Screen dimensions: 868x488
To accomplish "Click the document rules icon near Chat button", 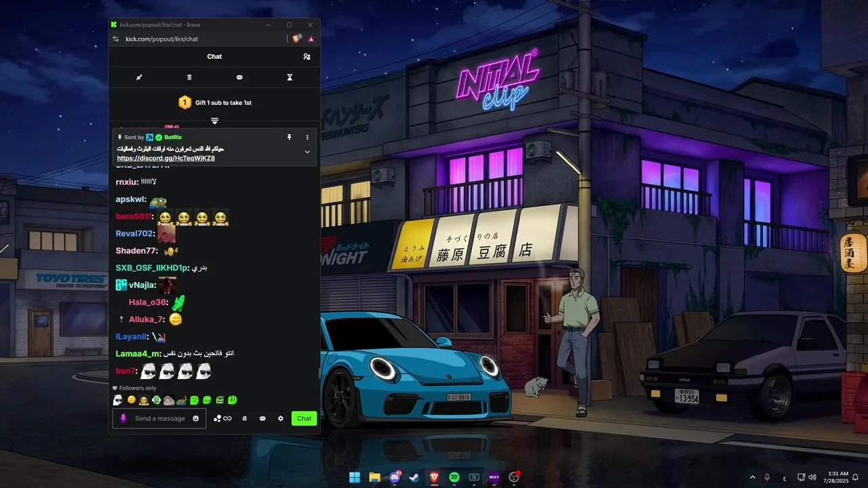I will pyautogui.click(x=245, y=418).
